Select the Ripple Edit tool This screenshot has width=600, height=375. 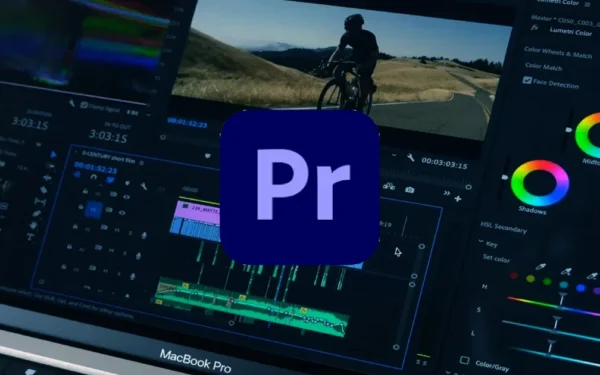tap(47, 178)
